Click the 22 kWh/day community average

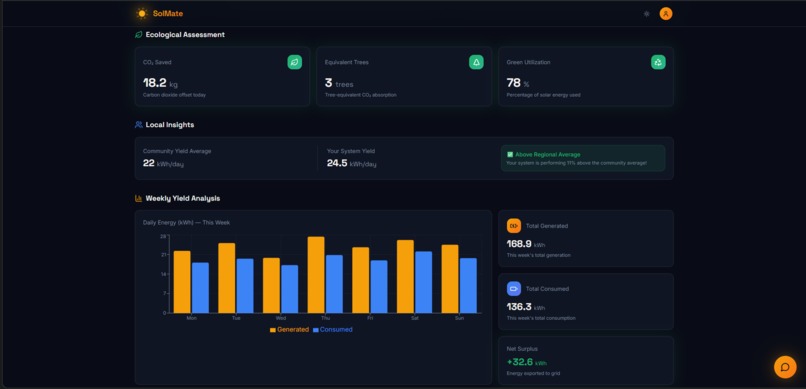[163, 163]
